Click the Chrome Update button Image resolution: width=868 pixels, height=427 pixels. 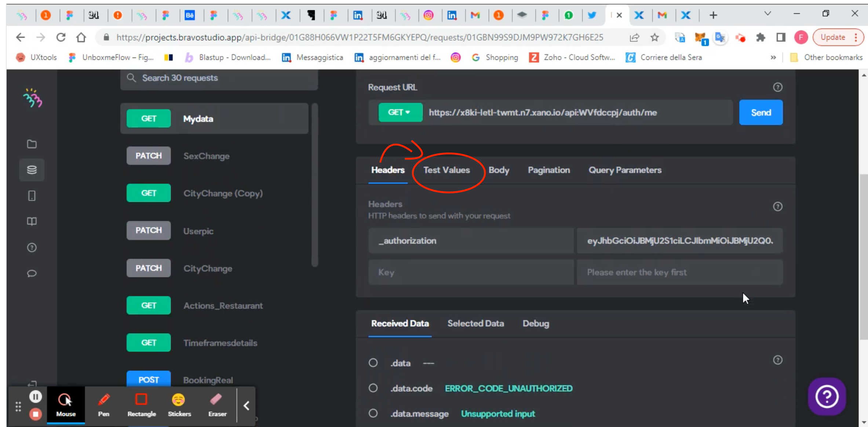pos(838,37)
